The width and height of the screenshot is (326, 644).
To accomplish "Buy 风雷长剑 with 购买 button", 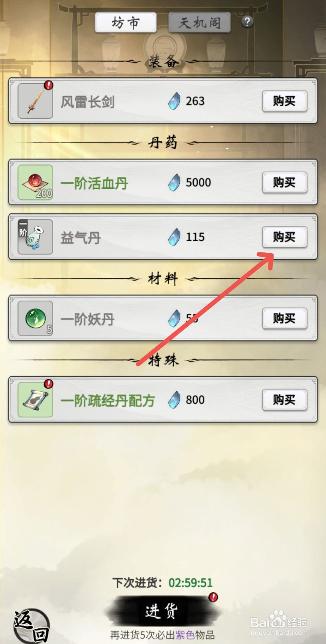I will [x=284, y=101].
